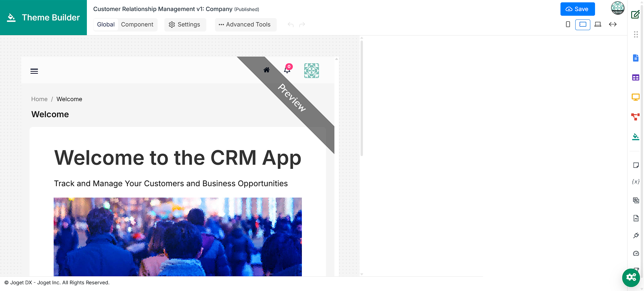Toggle the fit-width arrows view
Image resolution: width=644 pixels, height=291 pixels.
[613, 24]
